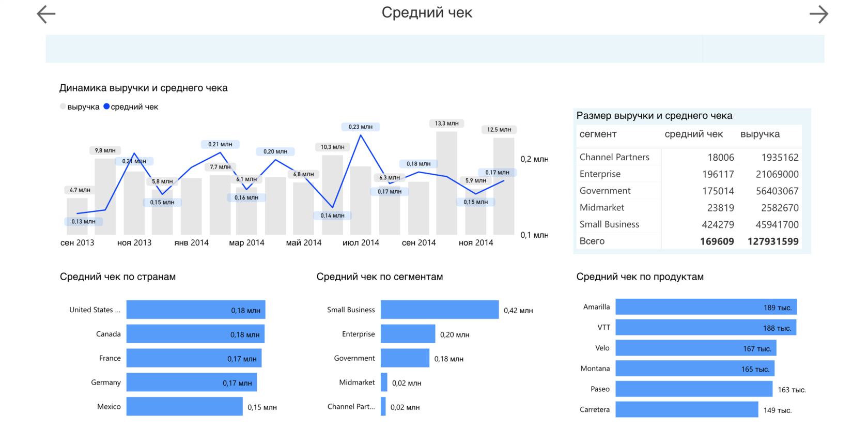Click the июл 2014 axis label
Screen dimensions: 868x444
pos(361,243)
